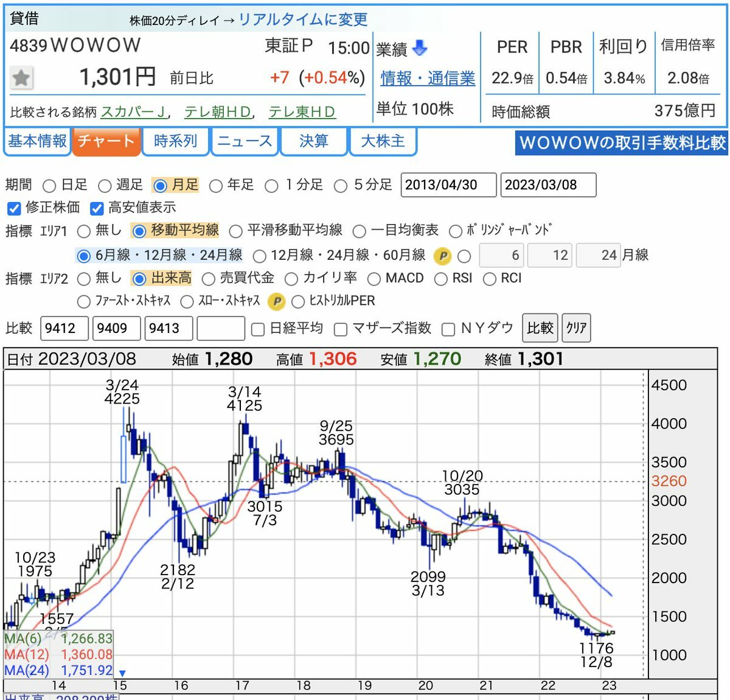
Task: Select the 週足 period radio button
Action: (x=105, y=186)
